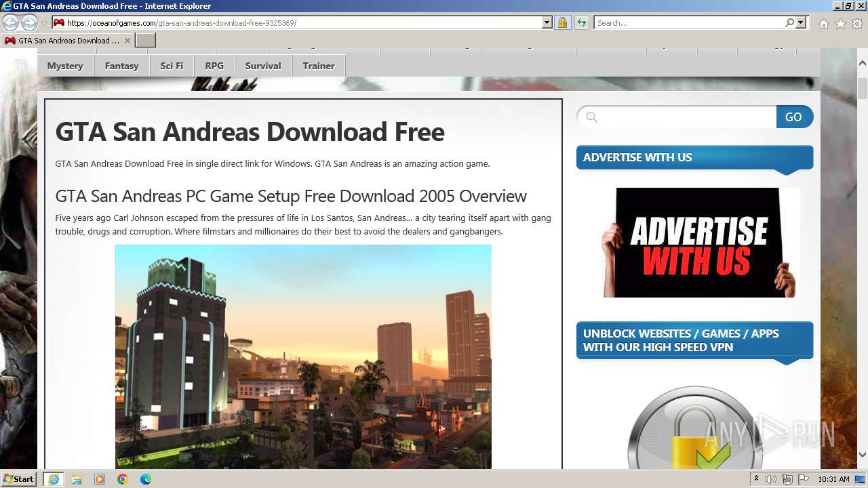
Task: Open Favorites star icon
Action: tap(840, 24)
